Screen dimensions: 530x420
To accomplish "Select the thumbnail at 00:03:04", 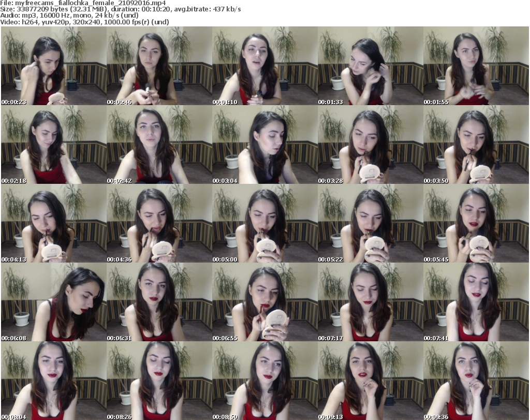I will 265,144.
